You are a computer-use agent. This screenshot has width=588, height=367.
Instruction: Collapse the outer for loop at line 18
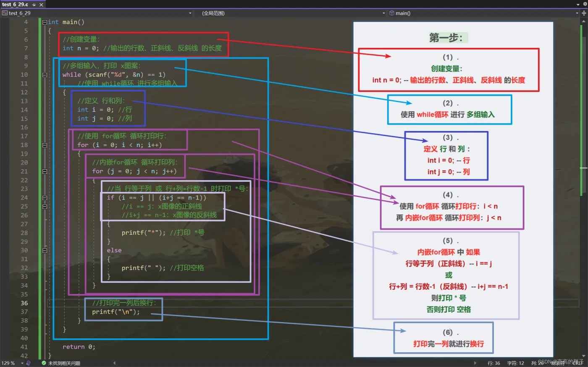click(x=45, y=145)
